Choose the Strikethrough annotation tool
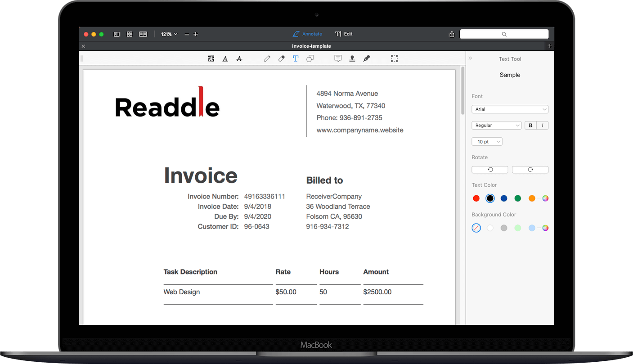The image size is (633, 364). (239, 58)
